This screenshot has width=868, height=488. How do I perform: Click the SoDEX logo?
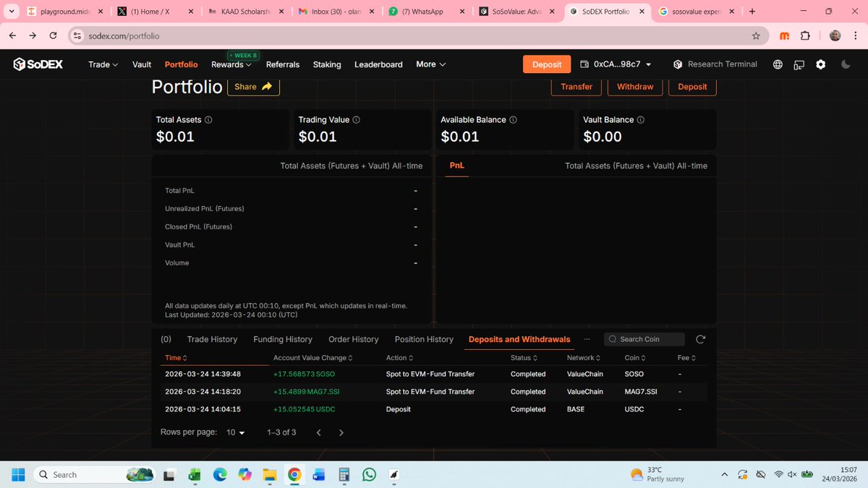(x=38, y=64)
